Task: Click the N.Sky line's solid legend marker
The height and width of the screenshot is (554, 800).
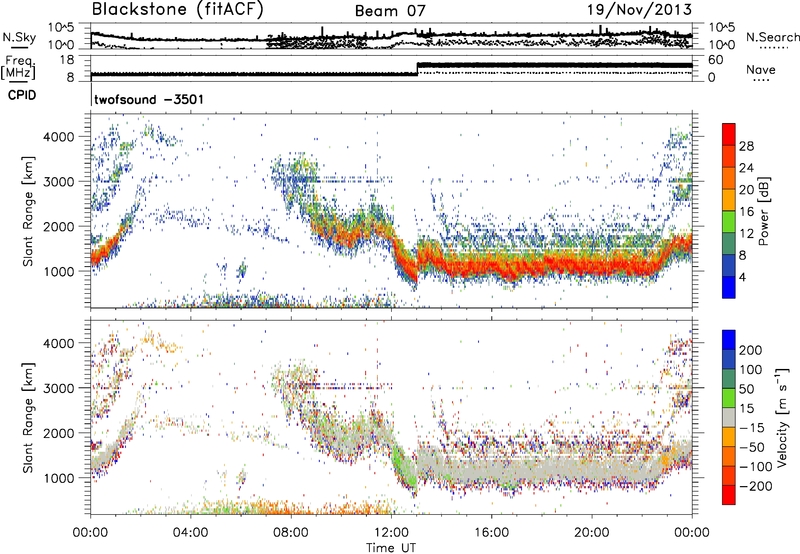Action: [18, 48]
